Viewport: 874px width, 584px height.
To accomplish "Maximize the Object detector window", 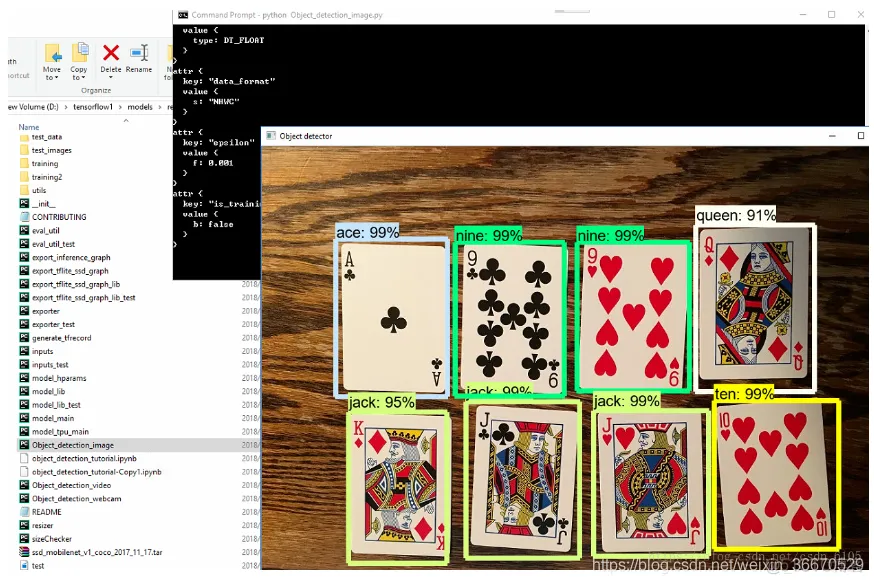I will pos(861,136).
